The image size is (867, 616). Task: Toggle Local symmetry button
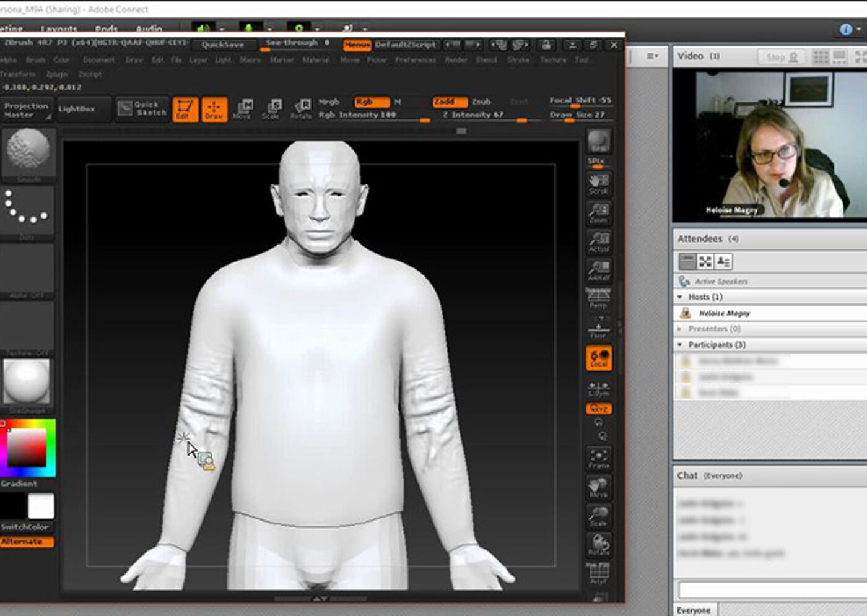[x=599, y=358]
